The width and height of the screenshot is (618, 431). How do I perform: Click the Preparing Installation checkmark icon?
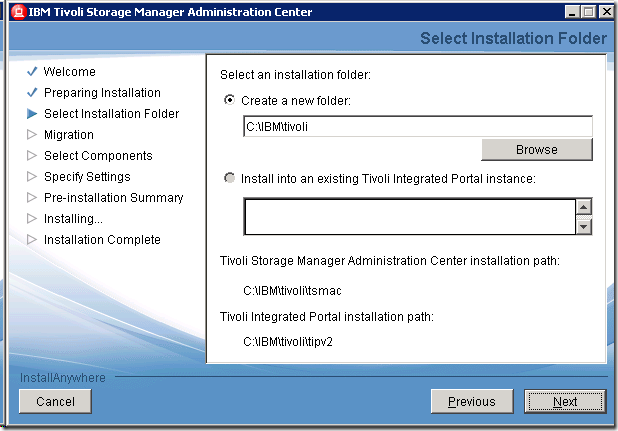(x=32, y=93)
